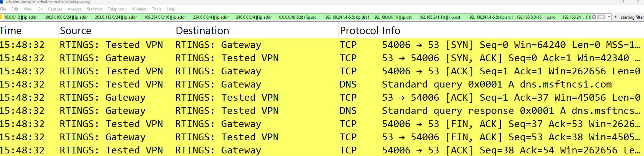The image size is (644, 156).
Task: Sort by the Source column header
Action: (75, 31)
